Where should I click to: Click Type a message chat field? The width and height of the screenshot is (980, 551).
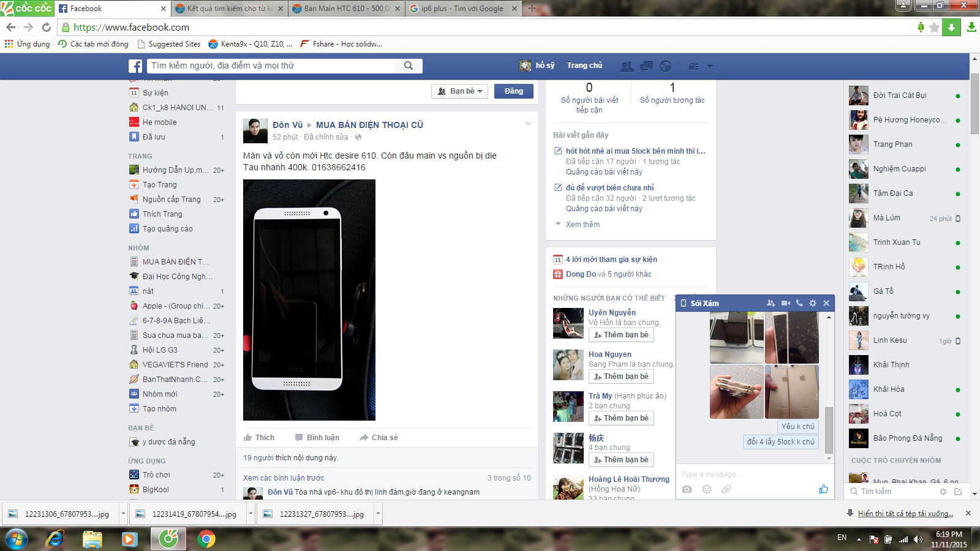(755, 474)
